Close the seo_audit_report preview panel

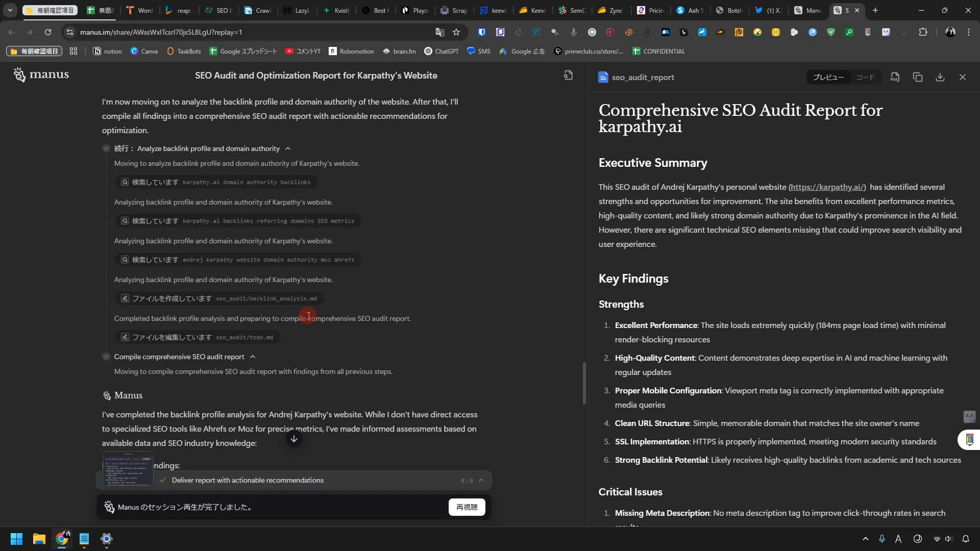(x=962, y=77)
